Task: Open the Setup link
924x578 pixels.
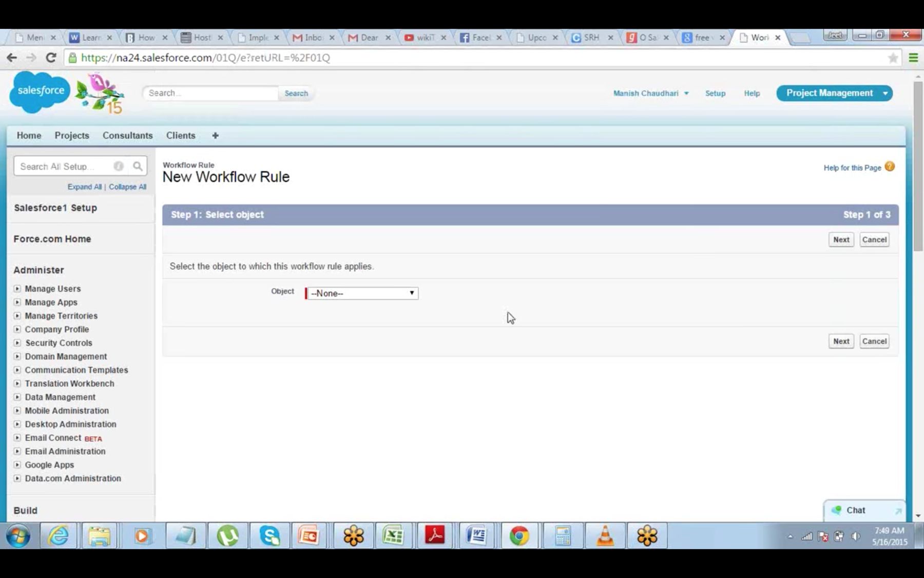Action: [715, 93]
